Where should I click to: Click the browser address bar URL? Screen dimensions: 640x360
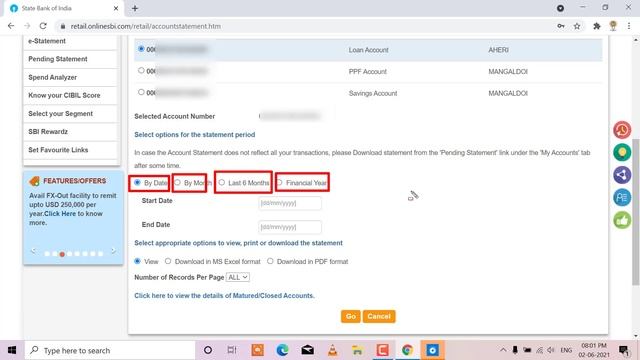click(146, 26)
